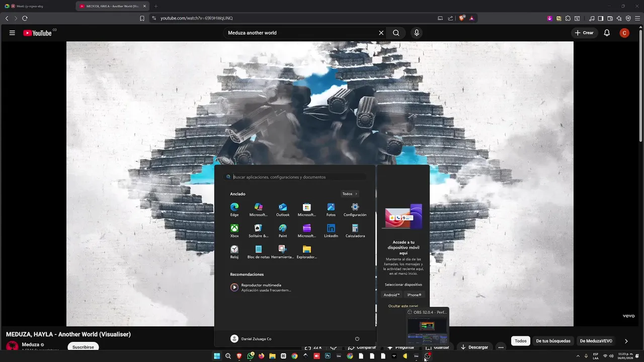Open Firefox from the taskbar
644x362 pixels.
261,356
